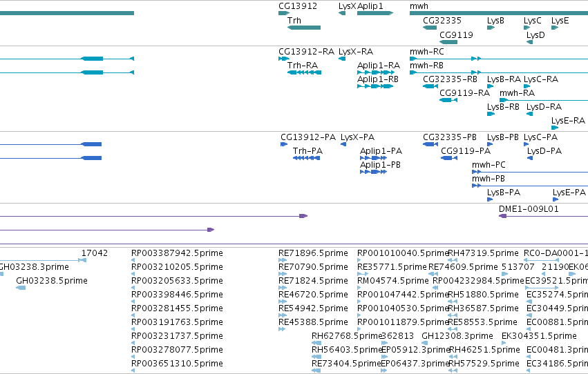Viewport: 588px width, 374px height.
Task: Click EST RP003398446.5prime
Action: 177,295
